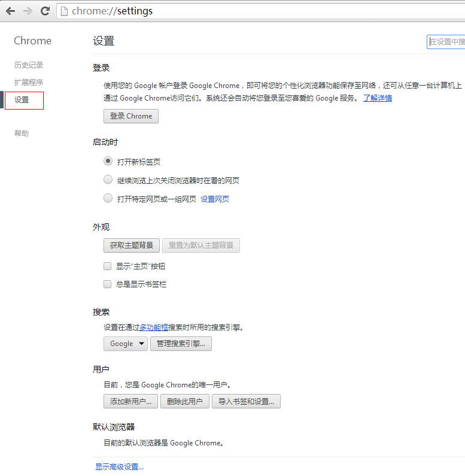Open 帮助 in the sidebar
This screenshot has width=465, height=476.
coord(22,134)
